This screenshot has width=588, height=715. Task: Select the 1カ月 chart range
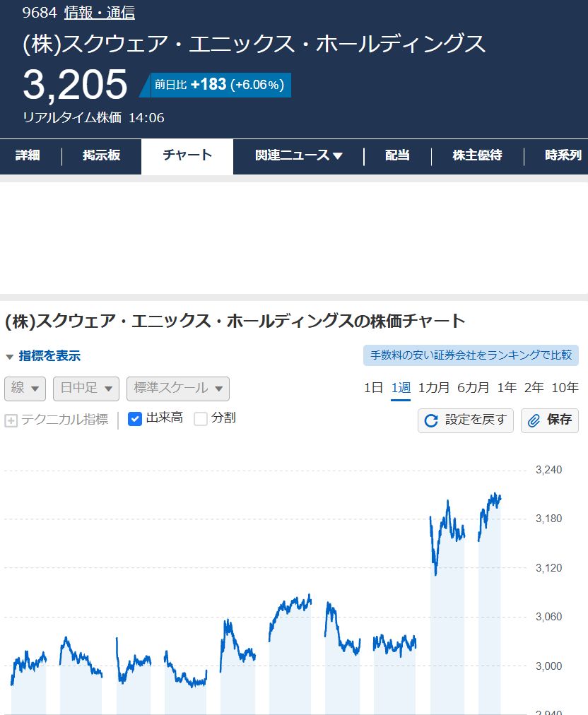point(433,388)
